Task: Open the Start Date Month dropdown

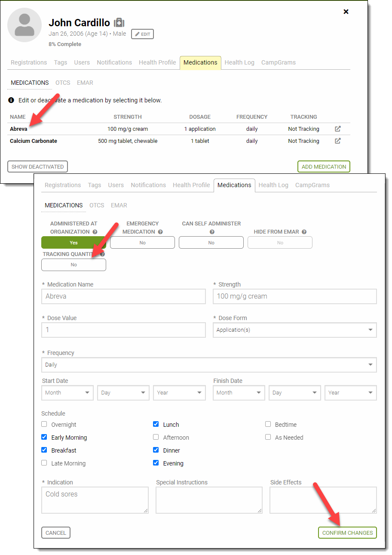Action: tap(67, 393)
